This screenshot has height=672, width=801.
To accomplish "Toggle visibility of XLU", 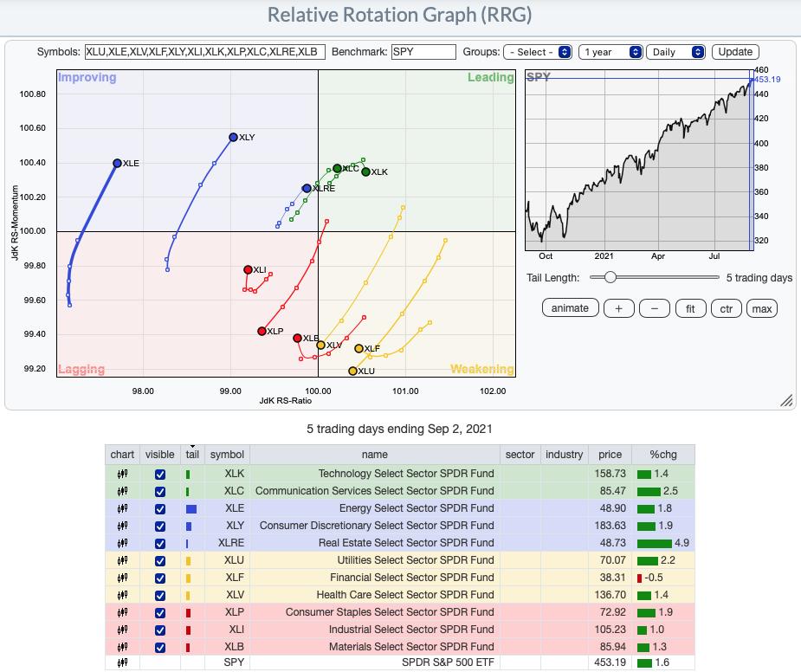I will click(160, 561).
